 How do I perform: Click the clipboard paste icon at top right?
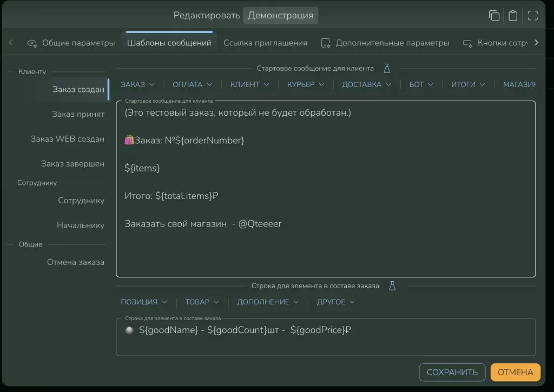point(513,16)
